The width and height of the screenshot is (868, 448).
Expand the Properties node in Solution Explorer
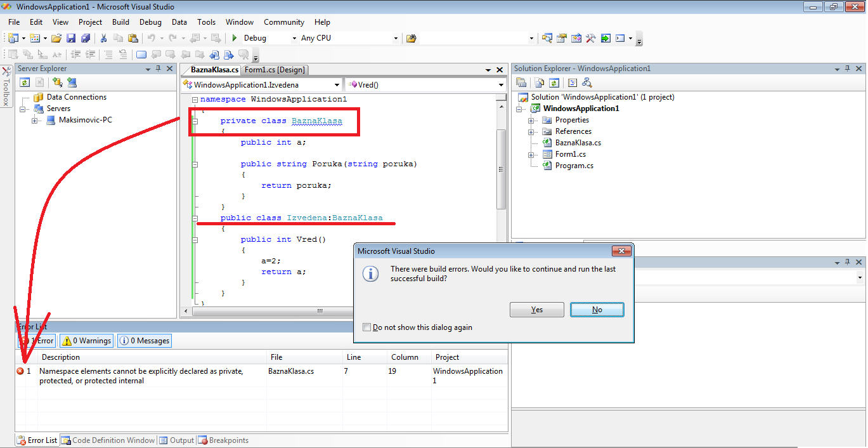[531, 120]
